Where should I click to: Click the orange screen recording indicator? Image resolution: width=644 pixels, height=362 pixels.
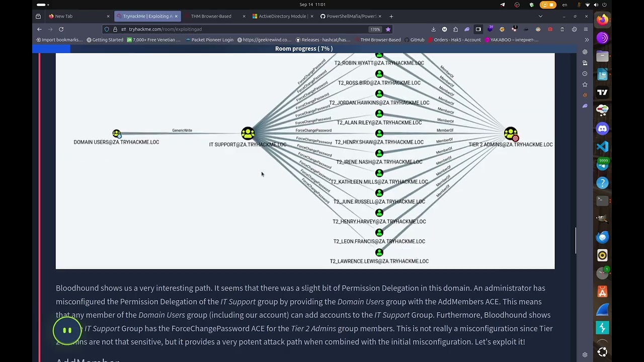(548, 5)
